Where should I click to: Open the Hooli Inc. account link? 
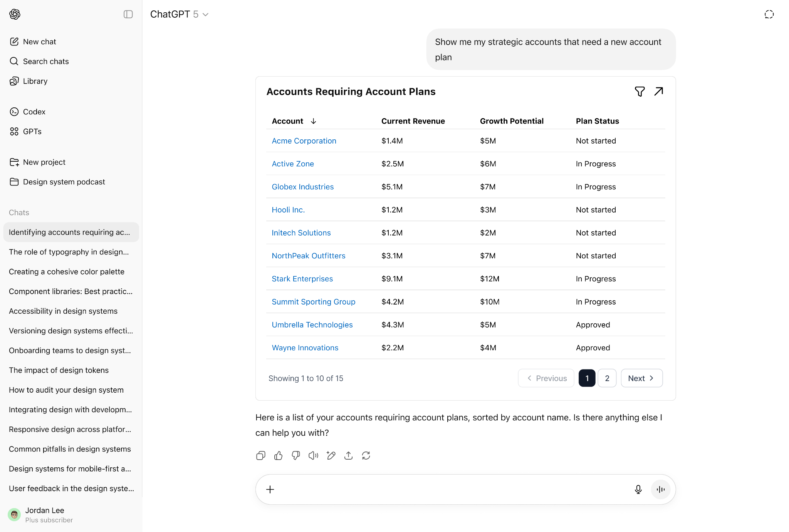coord(288,210)
